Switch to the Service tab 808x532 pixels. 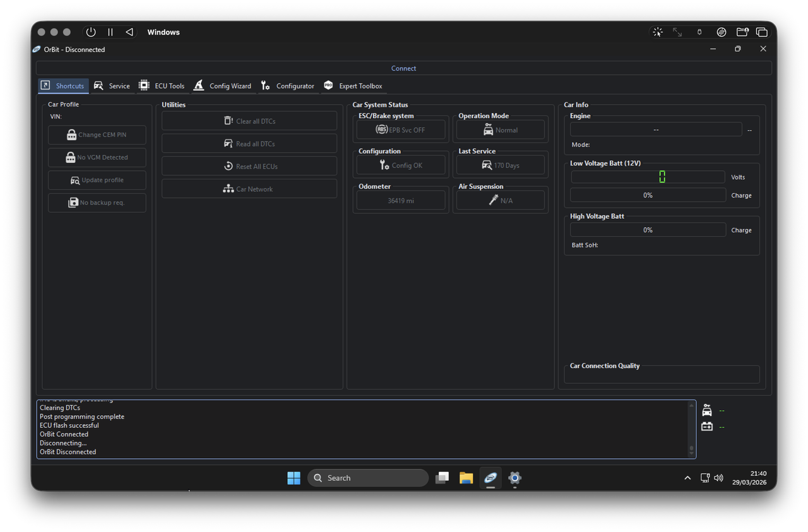[x=112, y=86]
